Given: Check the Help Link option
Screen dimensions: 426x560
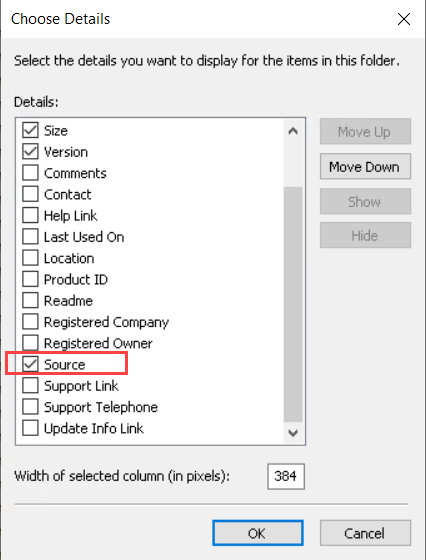Looking at the screenshot, I should 30,215.
